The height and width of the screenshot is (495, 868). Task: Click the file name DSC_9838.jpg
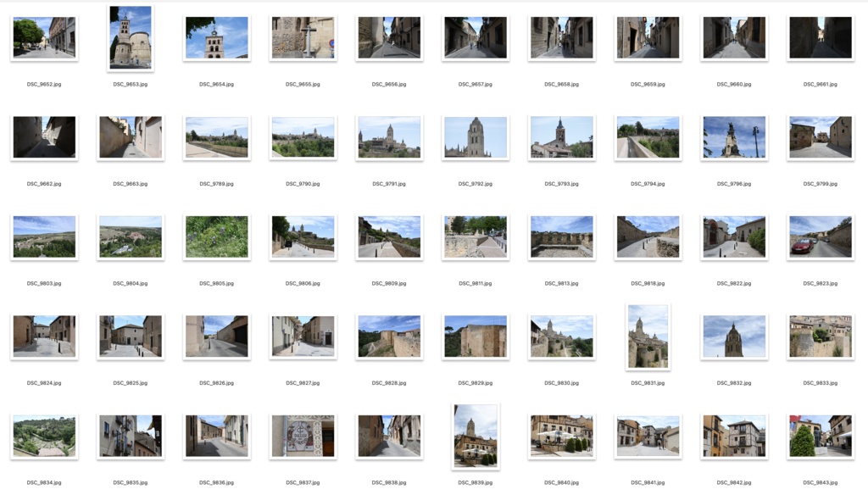click(389, 482)
